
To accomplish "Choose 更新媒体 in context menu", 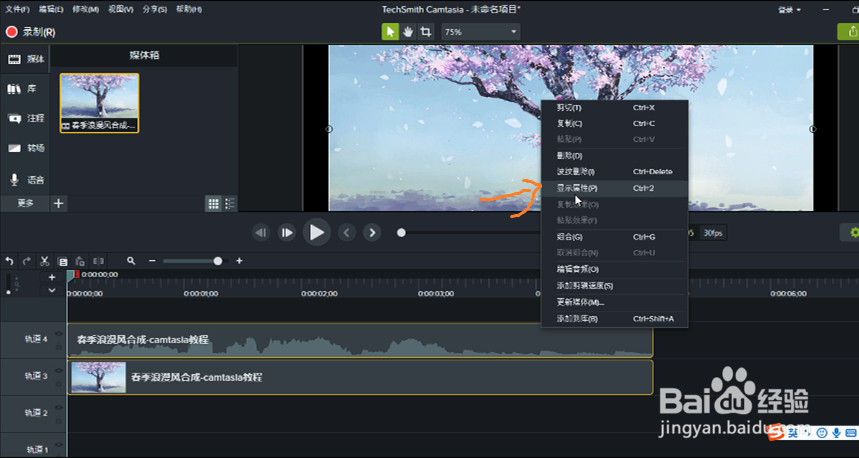I will (x=614, y=302).
